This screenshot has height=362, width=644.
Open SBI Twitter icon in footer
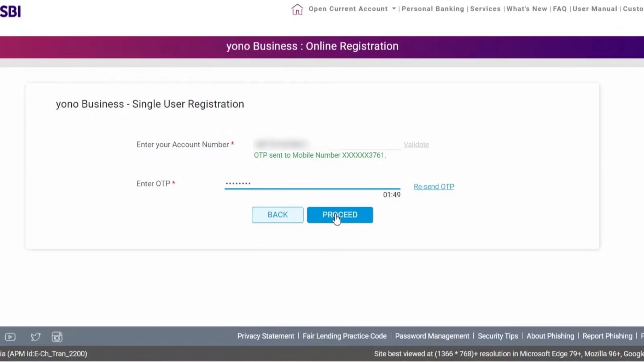tap(35, 337)
